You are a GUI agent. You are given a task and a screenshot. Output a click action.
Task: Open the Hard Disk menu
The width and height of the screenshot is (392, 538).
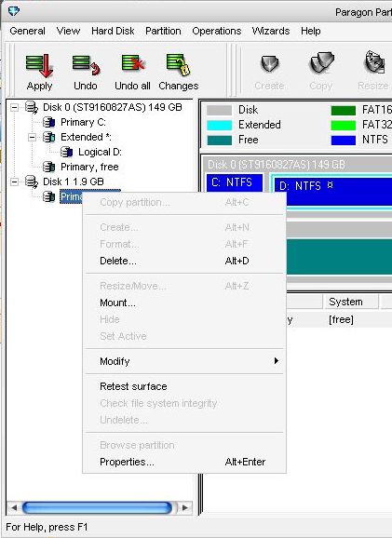113,31
